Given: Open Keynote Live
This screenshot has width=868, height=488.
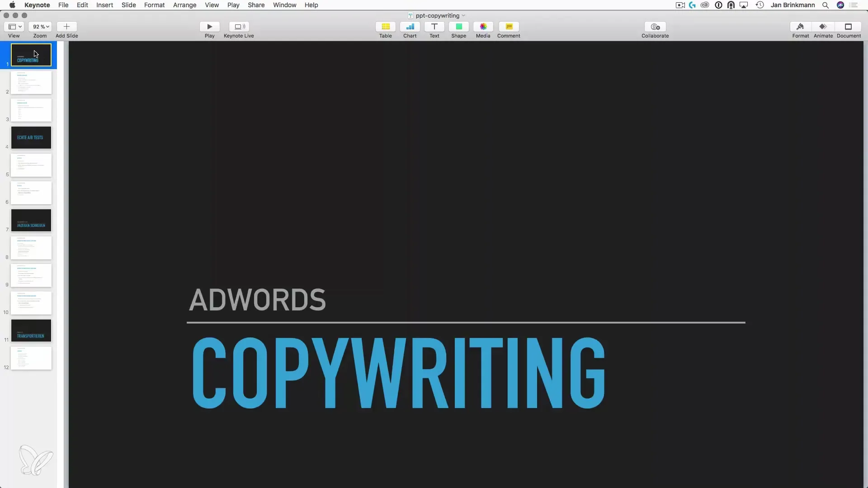Looking at the screenshot, I should pyautogui.click(x=239, y=27).
